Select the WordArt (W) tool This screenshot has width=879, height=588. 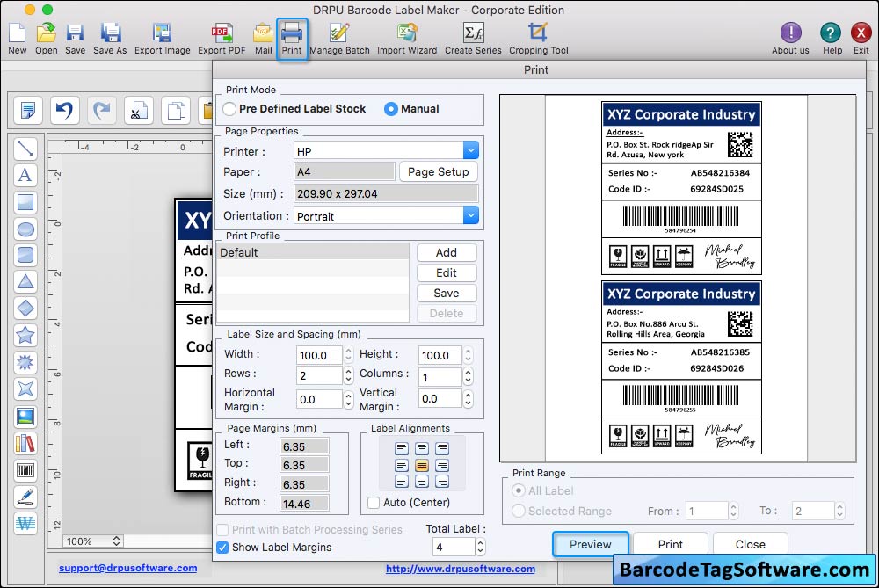coord(25,524)
